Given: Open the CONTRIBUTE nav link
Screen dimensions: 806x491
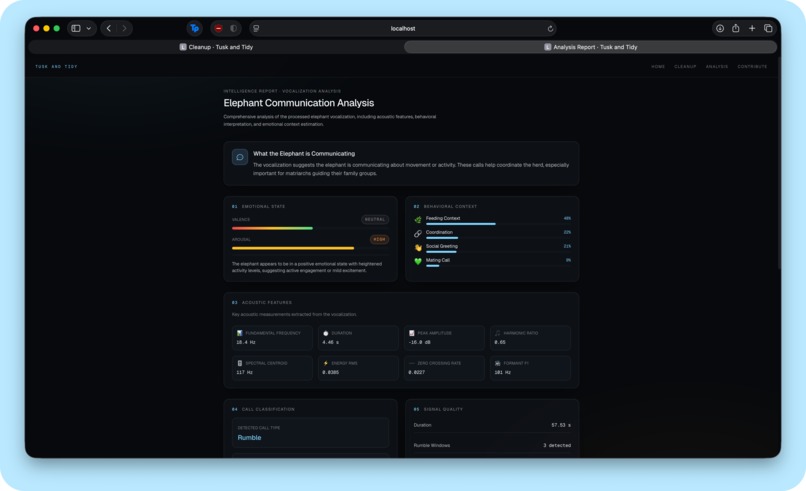Looking at the screenshot, I should coord(752,66).
